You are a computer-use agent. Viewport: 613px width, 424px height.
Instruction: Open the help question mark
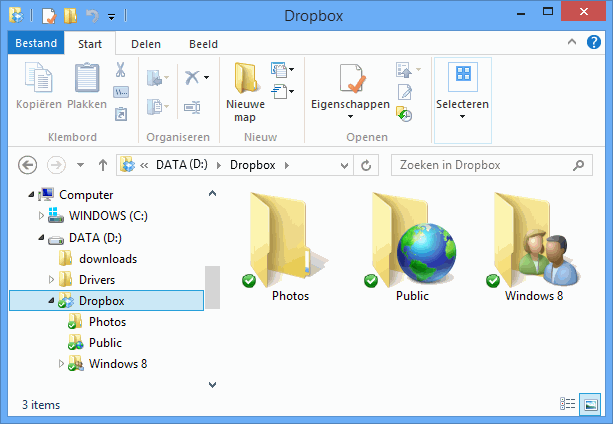593,42
